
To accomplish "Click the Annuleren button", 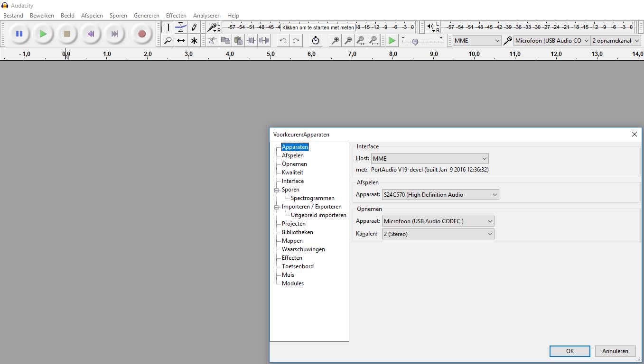I will pyautogui.click(x=615, y=351).
